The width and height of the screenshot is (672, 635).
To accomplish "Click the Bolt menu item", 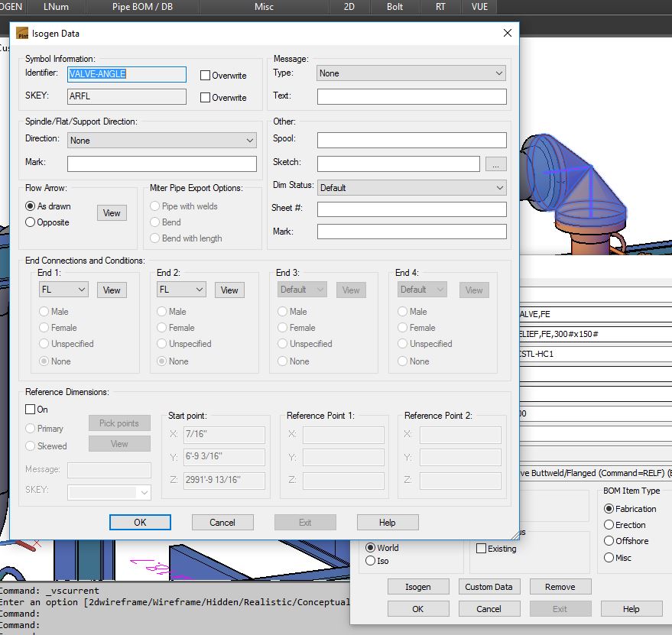I will 395,7.
